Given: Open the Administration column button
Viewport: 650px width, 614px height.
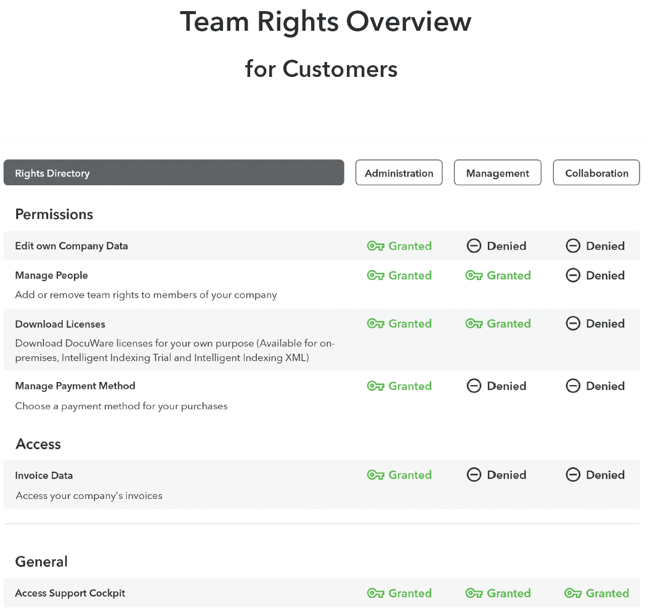Looking at the screenshot, I should click(x=399, y=173).
